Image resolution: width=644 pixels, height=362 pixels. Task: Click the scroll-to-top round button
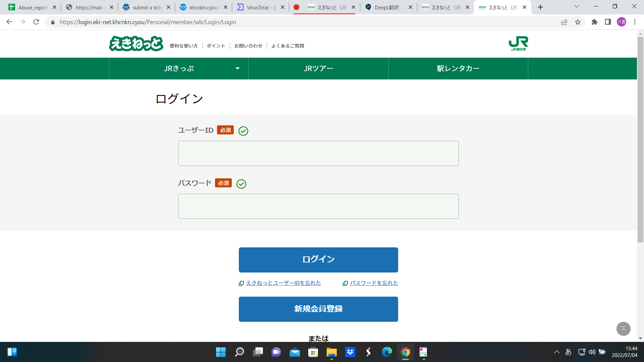click(x=623, y=328)
